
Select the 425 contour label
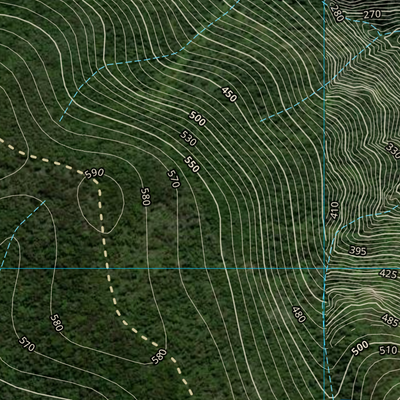pos(388,274)
